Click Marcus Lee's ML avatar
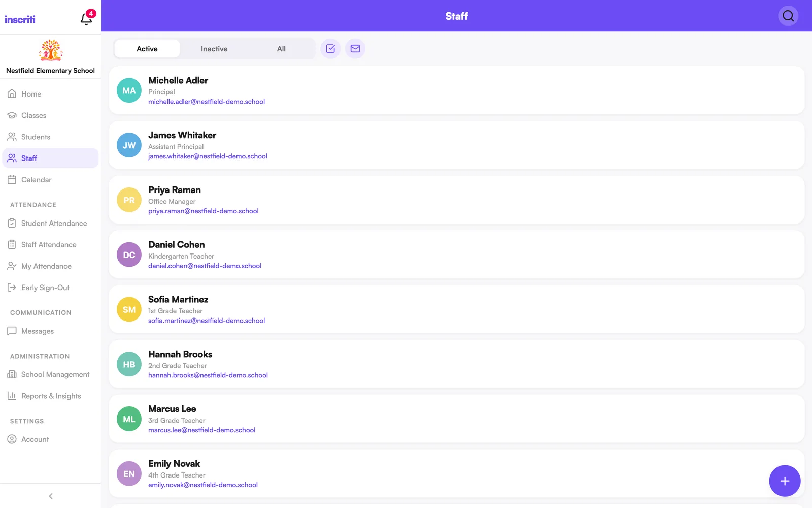The width and height of the screenshot is (812, 508). click(129, 419)
